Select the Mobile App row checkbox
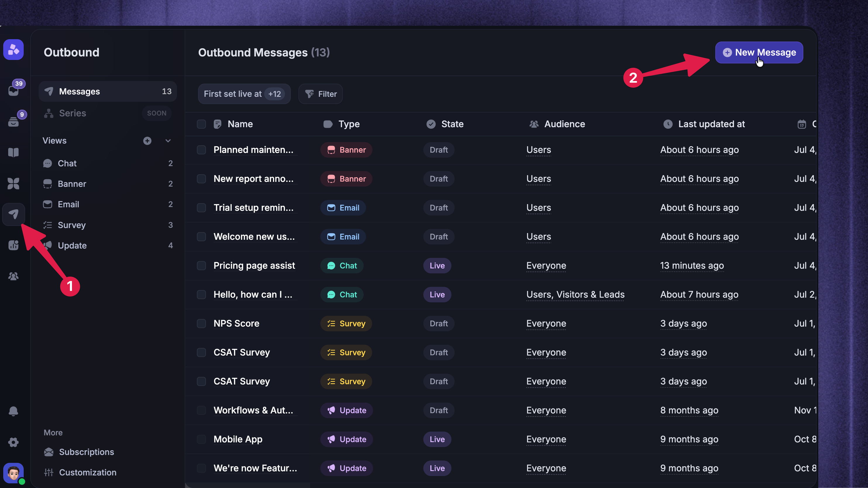This screenshot has width=868, height=488. [x=202, y=439]
